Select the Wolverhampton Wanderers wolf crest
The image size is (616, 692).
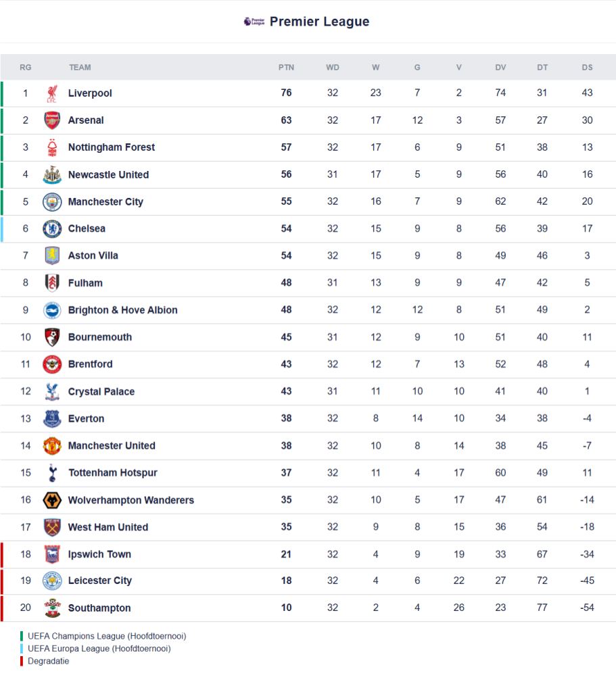[52, 500]
